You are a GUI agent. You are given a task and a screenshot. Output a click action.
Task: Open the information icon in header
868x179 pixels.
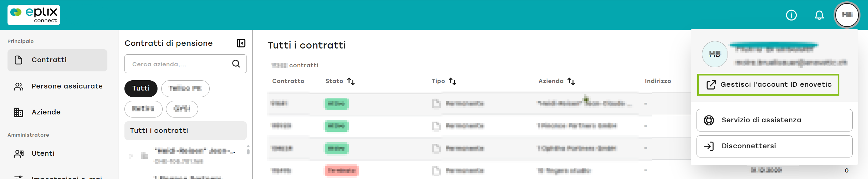click(791, 15)
